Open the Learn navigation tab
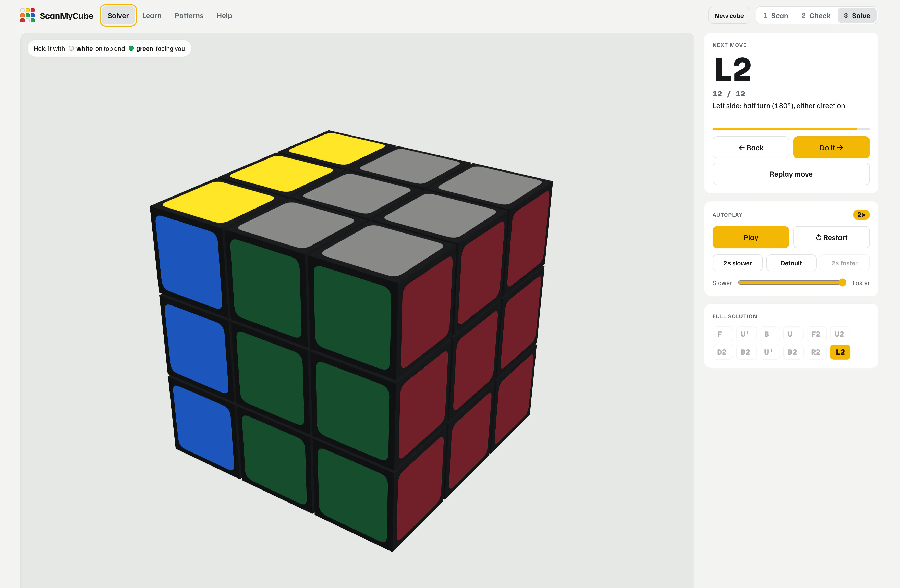The height and width of the screenshot is (588, 900). pyautogui.click(x=152, y=16)
